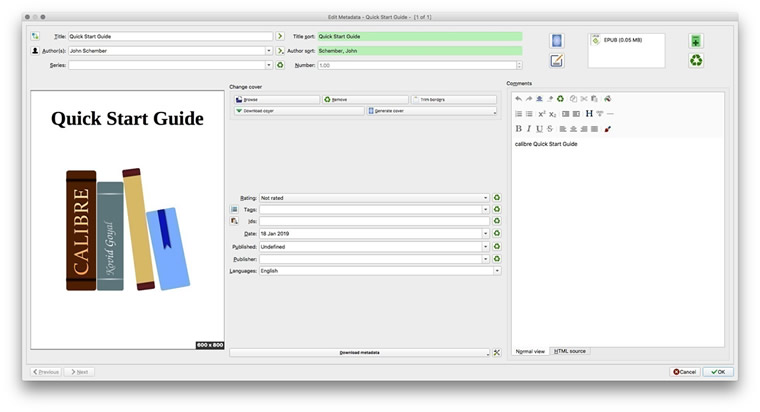Pick background color in comments toolbar
This screenshot has width=760, height=412.
pyautogui.click(x=607, y=99)
